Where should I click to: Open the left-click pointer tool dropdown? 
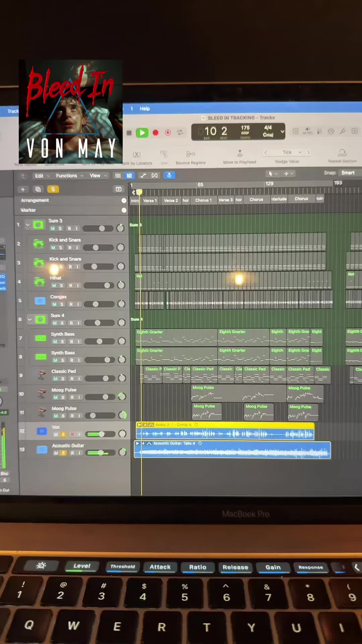(273, 174)
